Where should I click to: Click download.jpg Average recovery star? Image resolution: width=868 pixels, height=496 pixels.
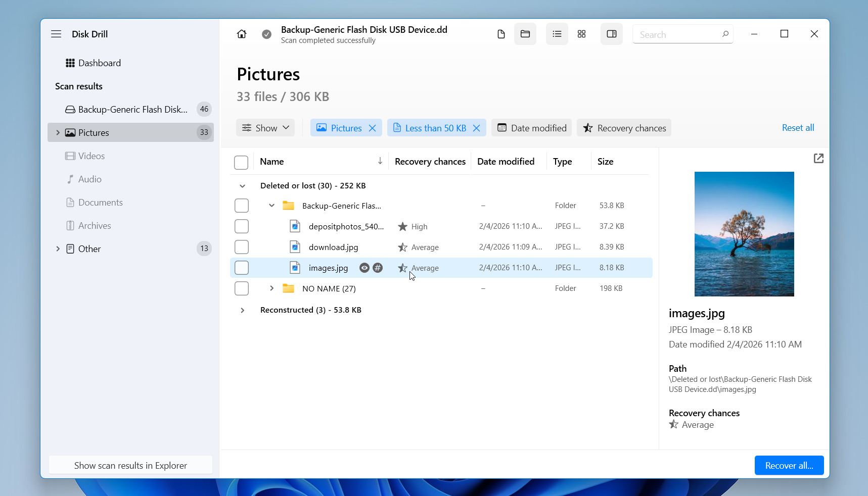402,247
